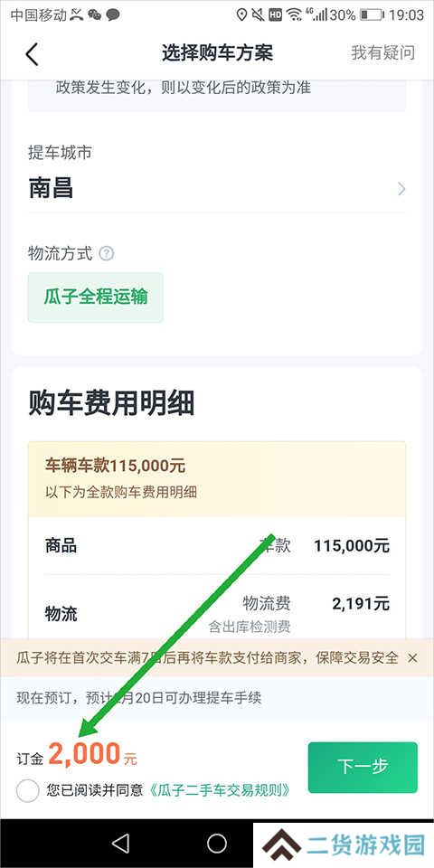Dismiss the orange payment safety notice
This screenshot has height=868, width=434.
(x=412, y=657)
